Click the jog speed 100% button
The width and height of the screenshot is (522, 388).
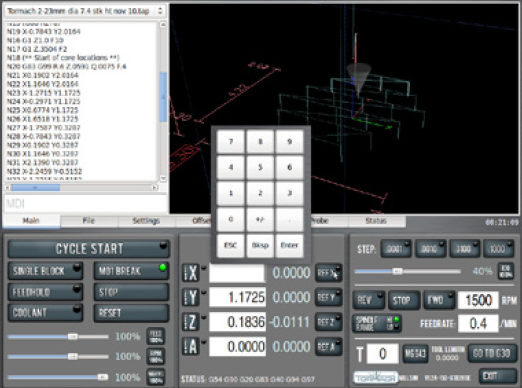point(506,271)
